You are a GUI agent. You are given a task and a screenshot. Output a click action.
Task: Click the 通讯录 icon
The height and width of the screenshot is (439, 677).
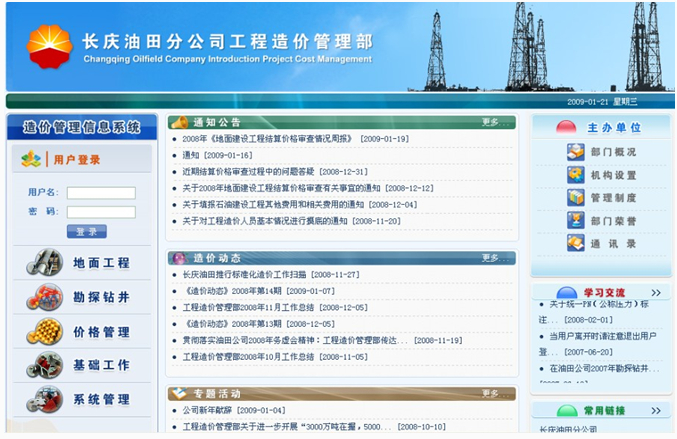click(x=576, y=243)
